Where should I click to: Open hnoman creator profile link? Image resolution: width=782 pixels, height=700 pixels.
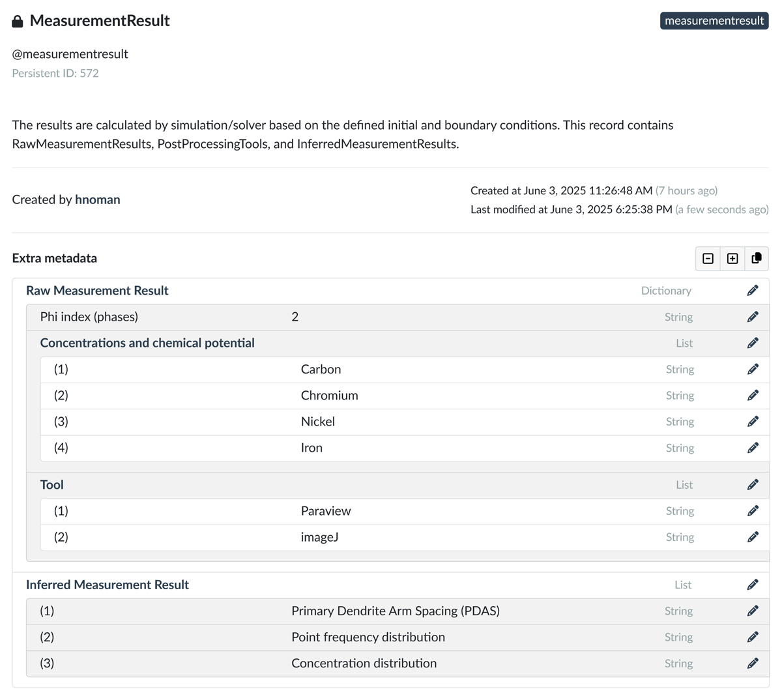(98, 199)
